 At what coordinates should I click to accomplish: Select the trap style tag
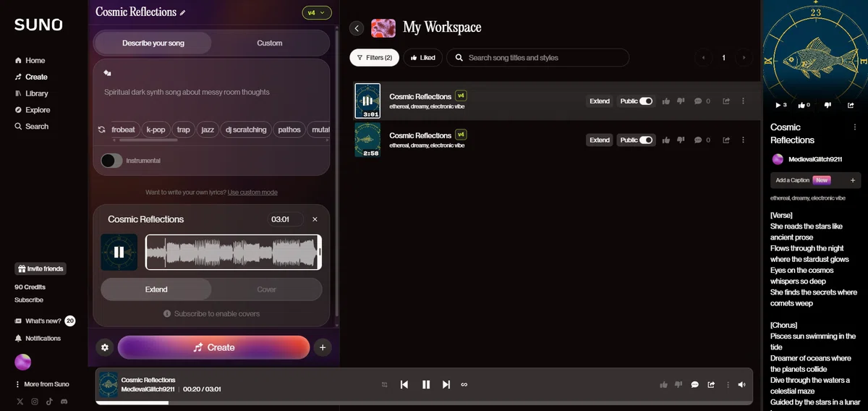tap(184, 130)
